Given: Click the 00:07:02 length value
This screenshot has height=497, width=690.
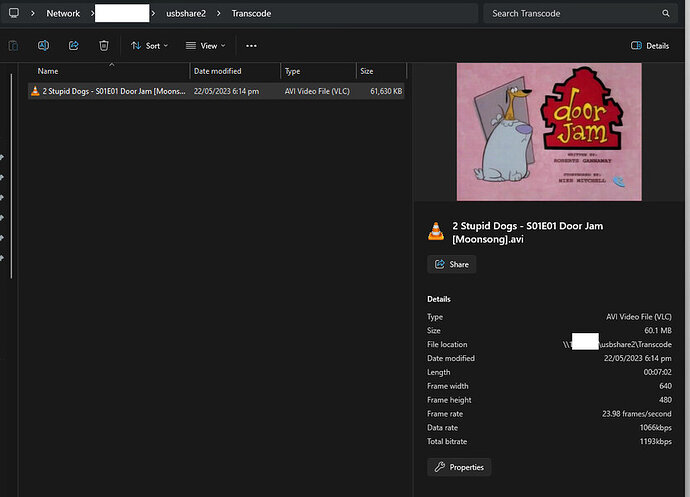Looking at the screenshot, I should click(657, 372).
